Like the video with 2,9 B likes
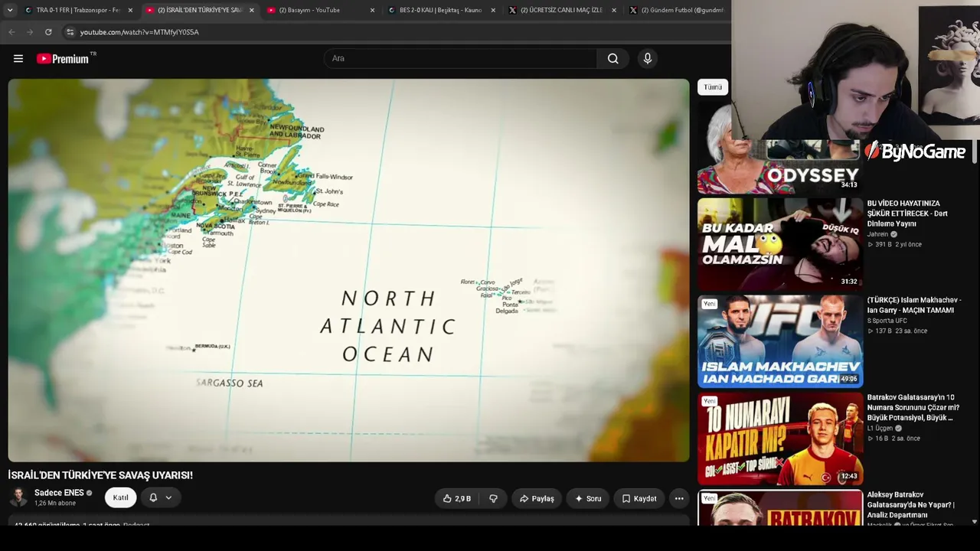 click(457, 498)
